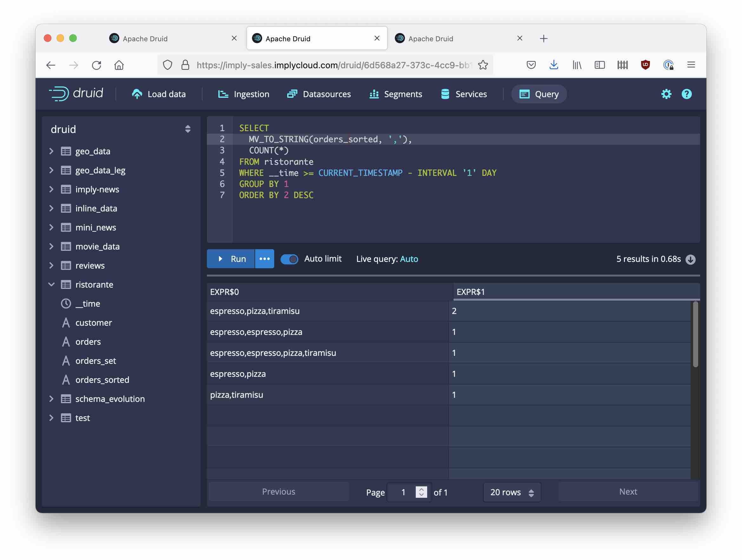Click the Firefox downloads arrow icon
The width and height of the screenshot is (742, 560).
tap(554, 65)
